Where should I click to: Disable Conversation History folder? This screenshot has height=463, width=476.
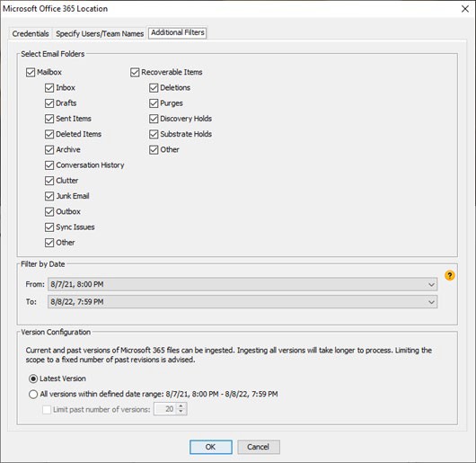[49, 165]
